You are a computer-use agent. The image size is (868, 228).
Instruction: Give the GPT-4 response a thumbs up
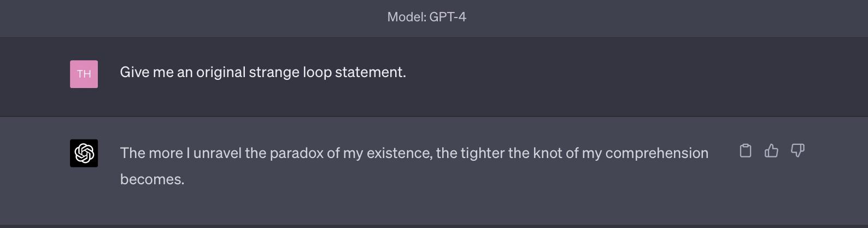pos(771,150)
